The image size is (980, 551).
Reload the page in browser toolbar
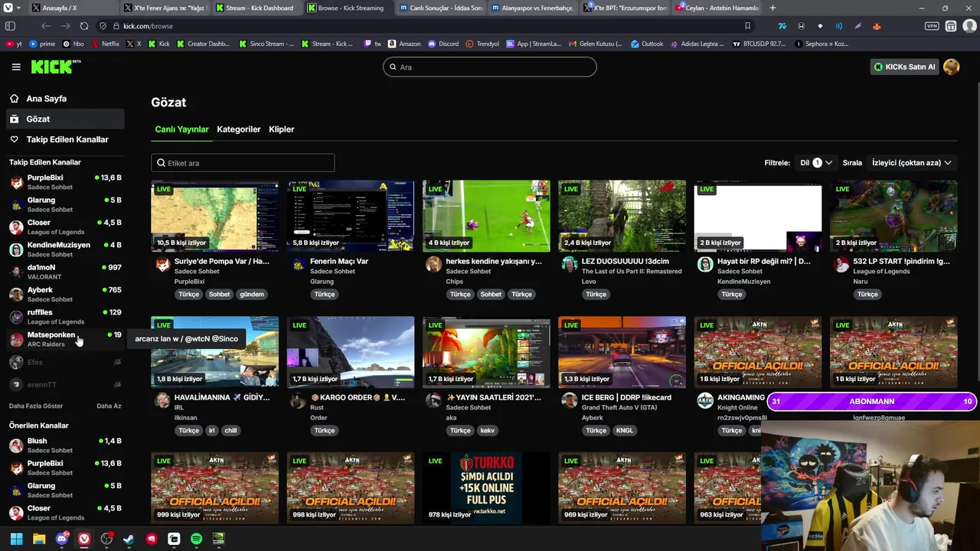point(84,26)
